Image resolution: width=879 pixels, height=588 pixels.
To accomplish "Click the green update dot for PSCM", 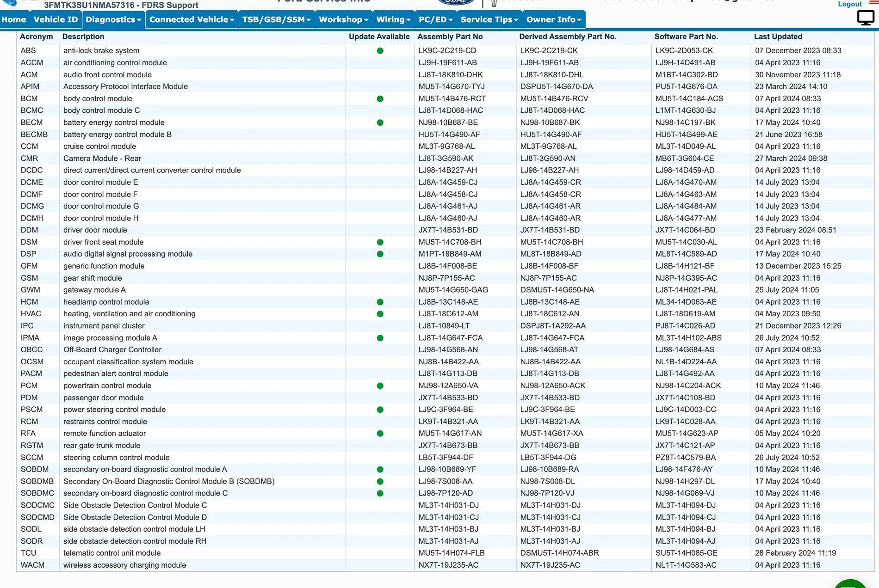I will click(380, 410).
